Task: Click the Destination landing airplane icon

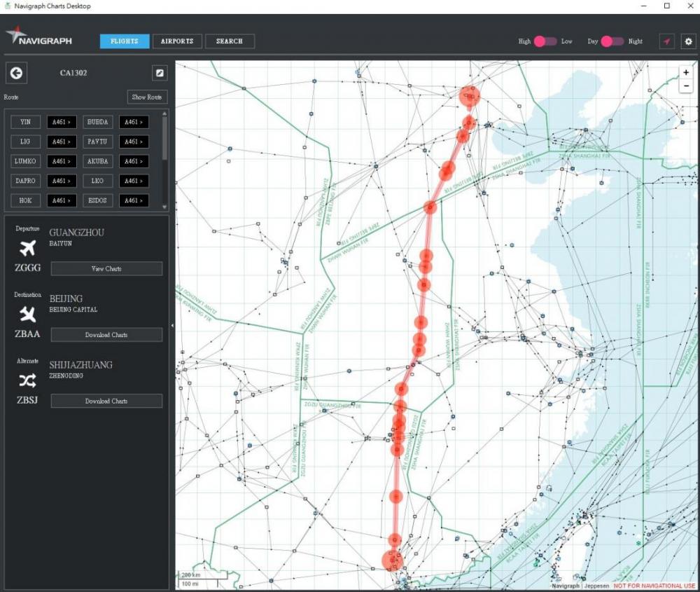Action: pos(28,315)
